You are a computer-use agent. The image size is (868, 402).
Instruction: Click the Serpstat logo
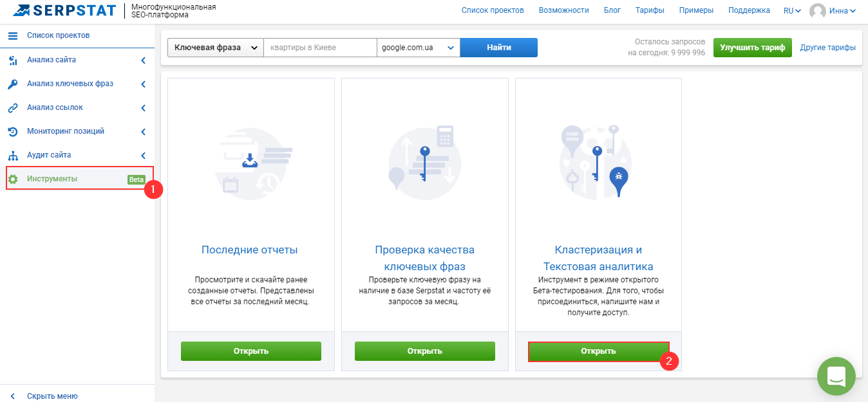click(64, 11)
